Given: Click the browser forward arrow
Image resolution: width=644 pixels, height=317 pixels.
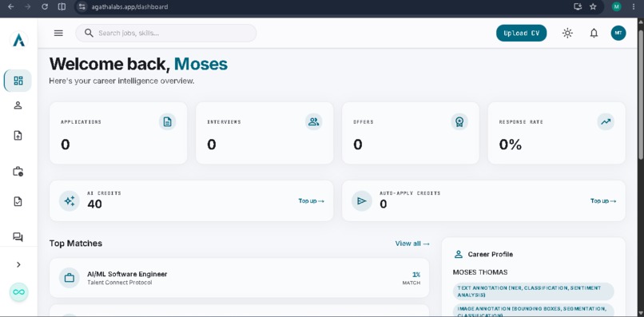Looking at the screenshot, I should 28,6.
